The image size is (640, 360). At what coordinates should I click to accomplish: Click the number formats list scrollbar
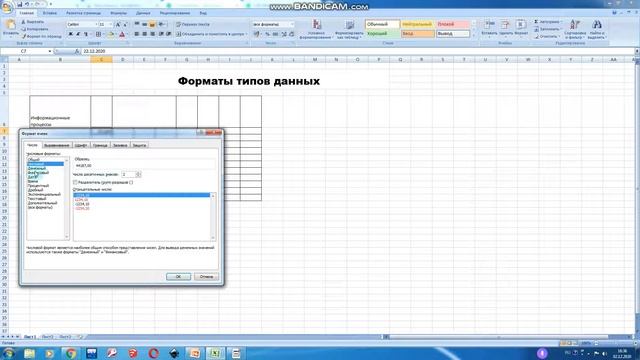pos(67,198)
